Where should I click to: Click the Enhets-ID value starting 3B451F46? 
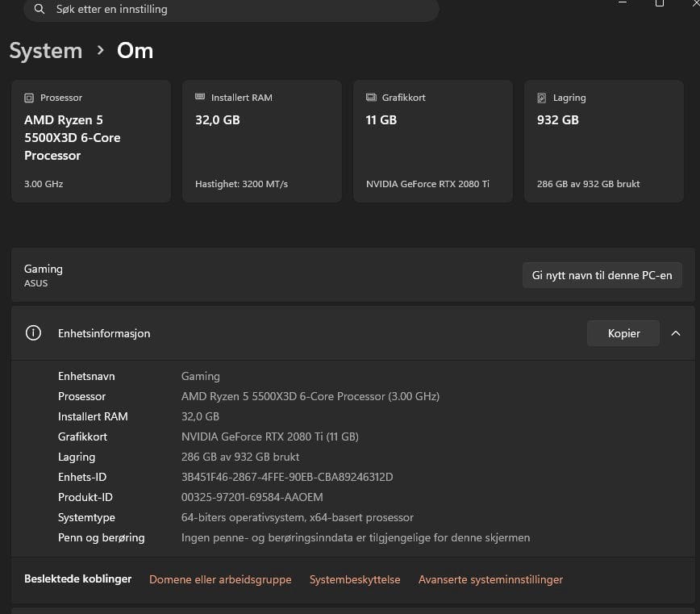click(x=287, y=477)
